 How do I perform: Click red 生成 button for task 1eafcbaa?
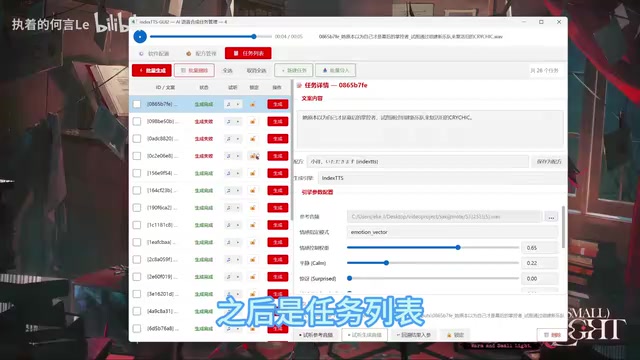(278, 242)
